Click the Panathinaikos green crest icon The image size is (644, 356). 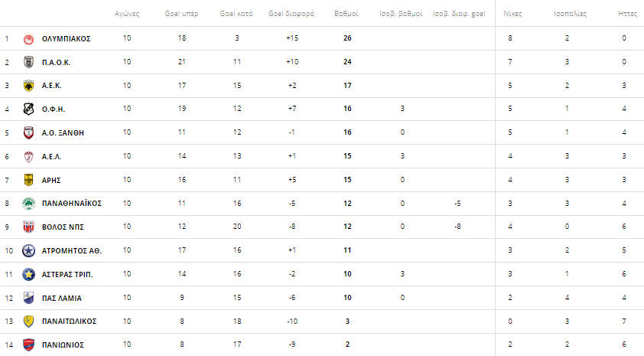[28, 204]
